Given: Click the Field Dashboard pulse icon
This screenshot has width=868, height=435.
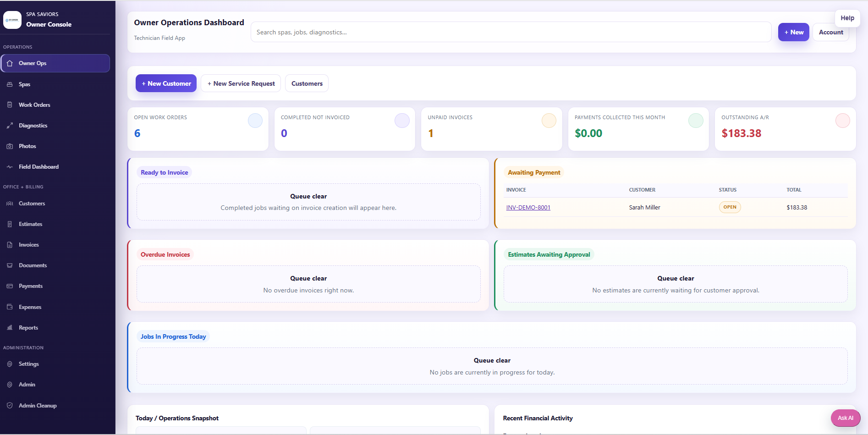Looking at the screenshot, I should pos(10,167).
